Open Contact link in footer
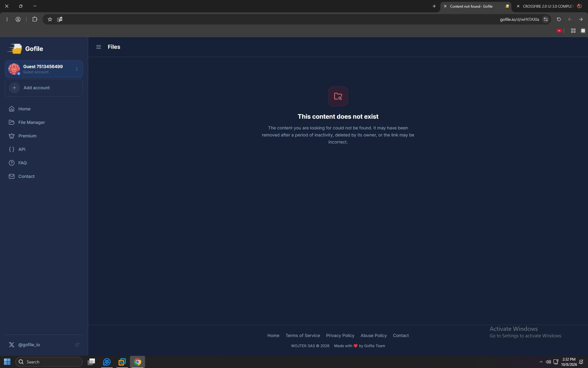 click(x=401, y=335)
